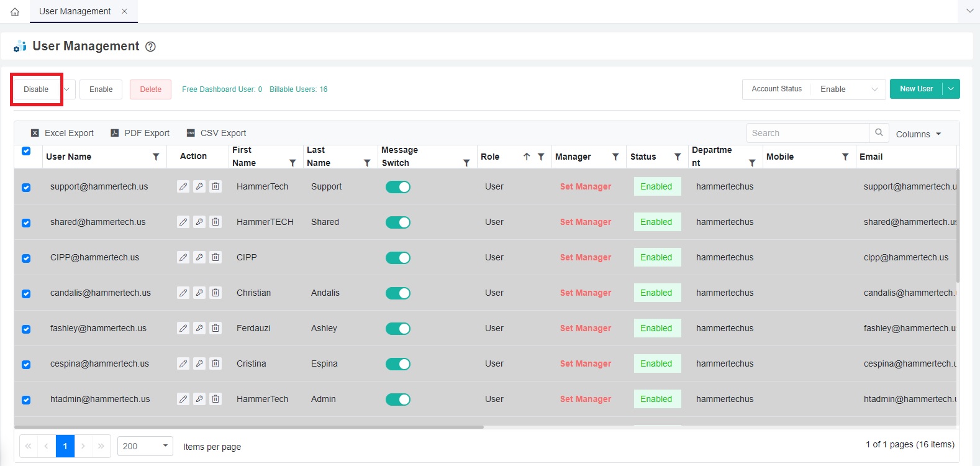980x466 pixels.
Task: Click the home icon in tab bar
Action: click(x=15, y=12)
